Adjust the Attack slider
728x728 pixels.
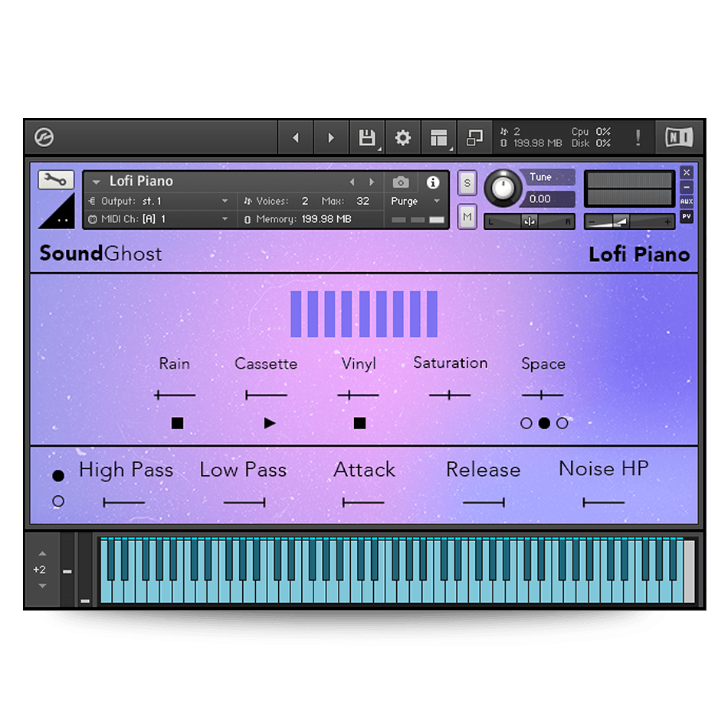[x=363, y=503]
